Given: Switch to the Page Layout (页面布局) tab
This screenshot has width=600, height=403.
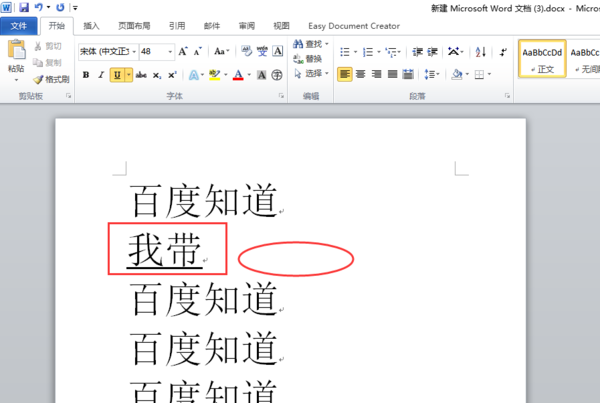Looking at the screenshot, I should [x=134, y=26].
